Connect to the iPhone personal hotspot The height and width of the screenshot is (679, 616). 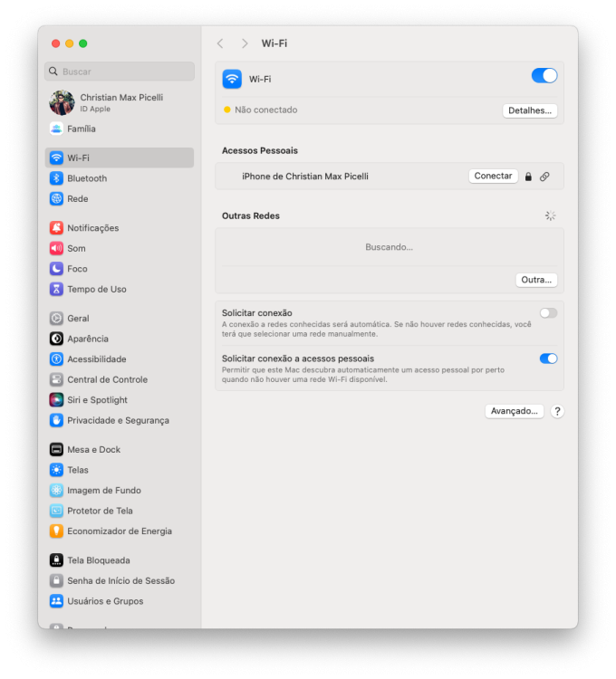493,176
